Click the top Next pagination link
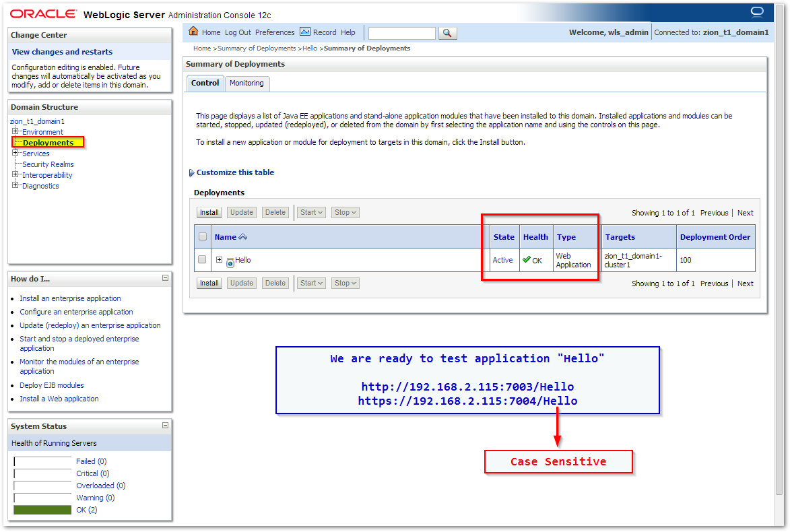This screenshot has width=790, height=532. pos(745,213)
